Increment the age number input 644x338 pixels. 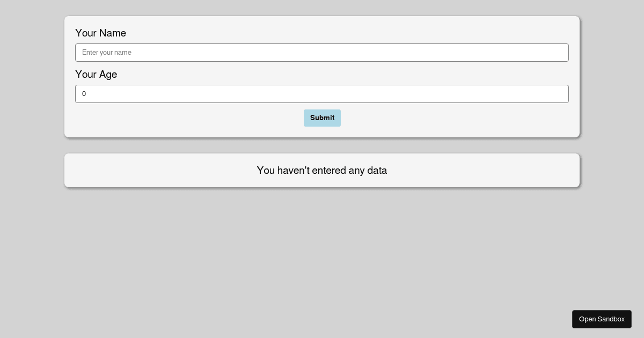[562, 91]
